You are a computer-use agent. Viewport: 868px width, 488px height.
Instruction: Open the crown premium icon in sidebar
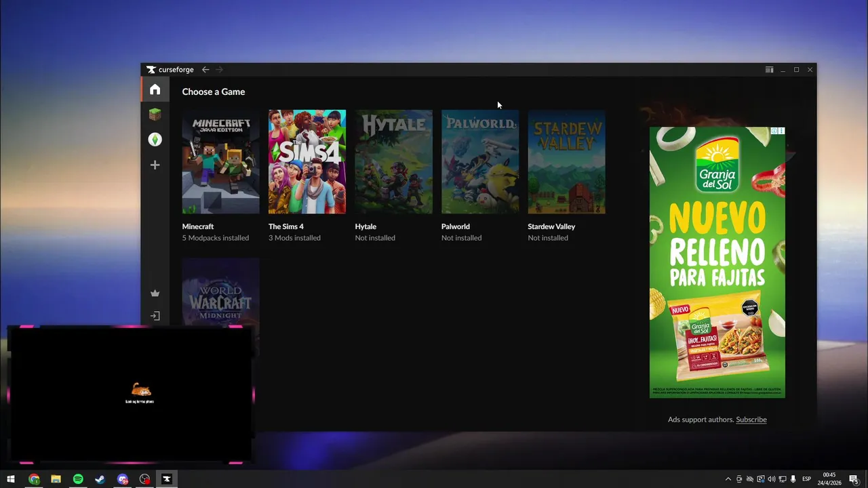(x=155, y=293)
